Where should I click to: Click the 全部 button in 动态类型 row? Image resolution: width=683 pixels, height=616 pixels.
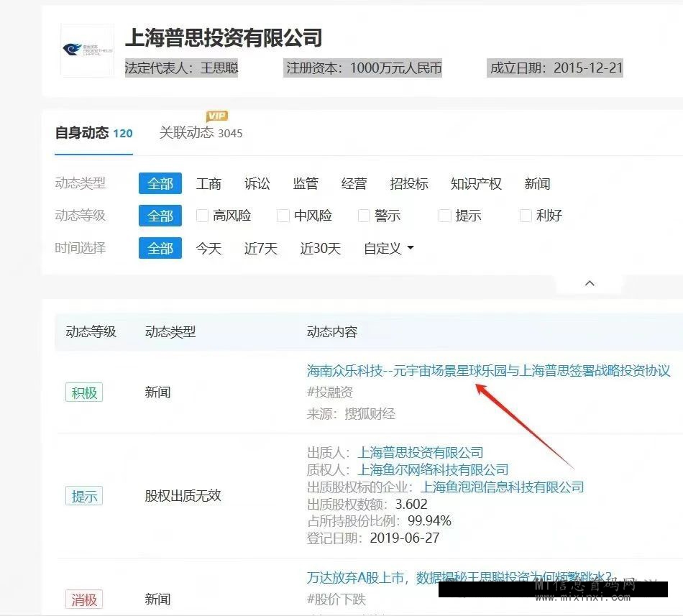click(x=160, y=184)
